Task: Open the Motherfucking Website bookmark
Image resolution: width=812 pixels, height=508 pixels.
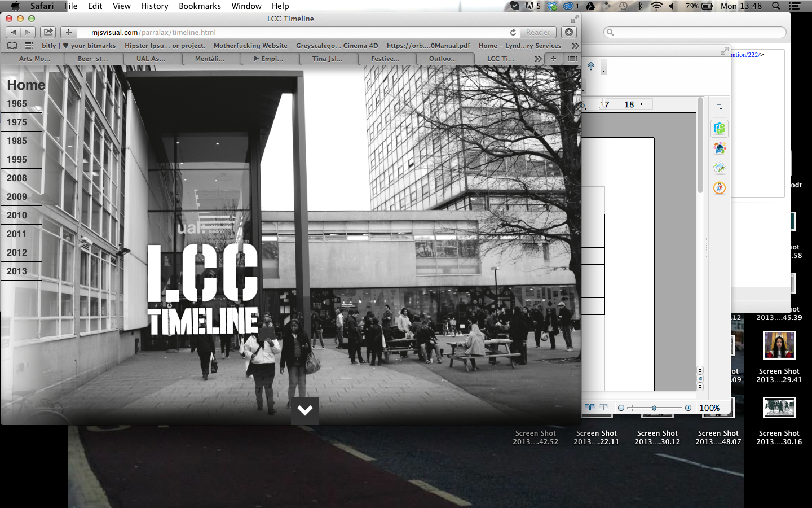Action: (250, 46)
